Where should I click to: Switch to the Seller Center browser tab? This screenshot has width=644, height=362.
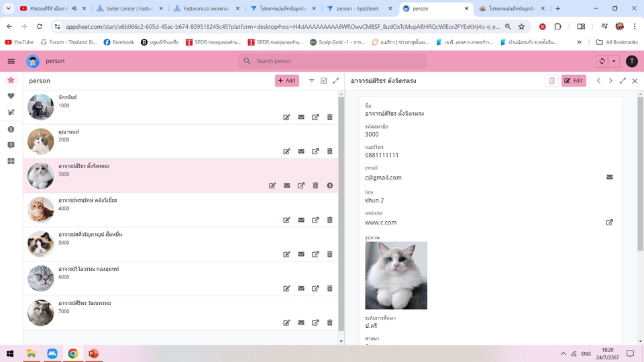(x=129, y=8)
